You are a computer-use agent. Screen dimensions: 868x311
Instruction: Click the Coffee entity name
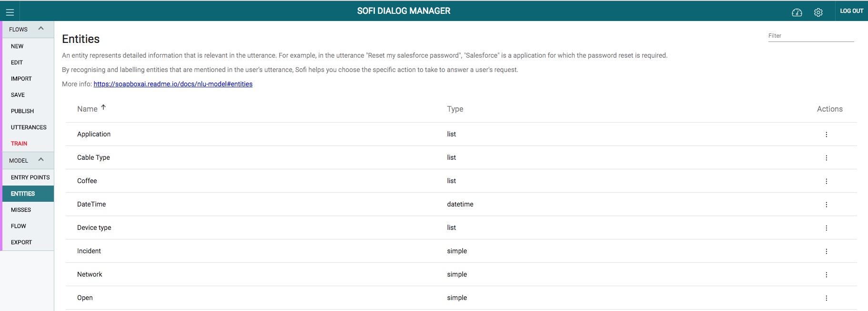87,181
